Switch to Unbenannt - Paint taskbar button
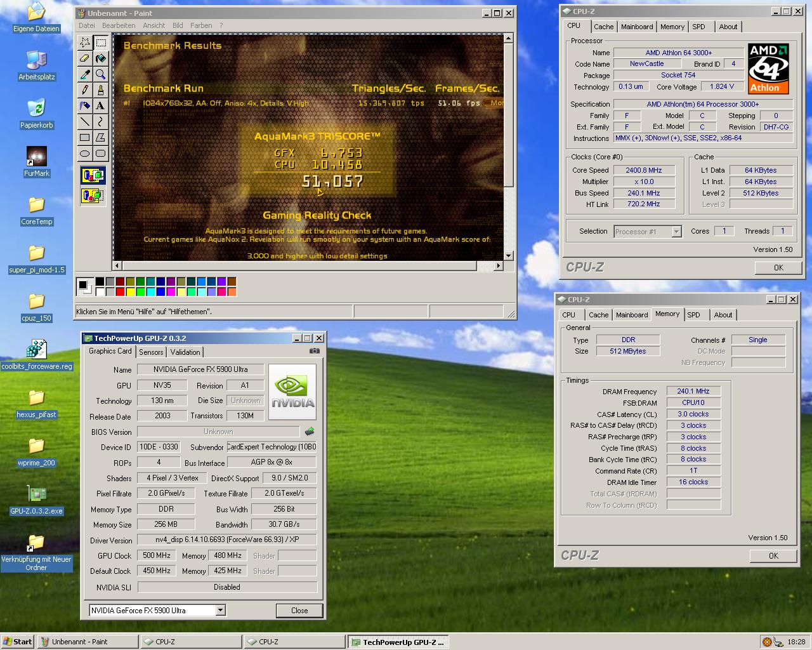Viewport: 812px width, 650px height. [x=88, y=642]
